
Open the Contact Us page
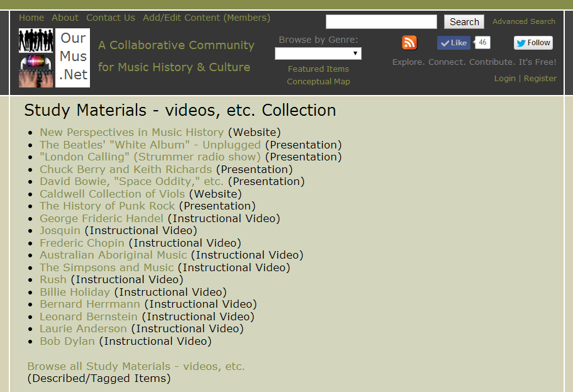click(111, 18)
